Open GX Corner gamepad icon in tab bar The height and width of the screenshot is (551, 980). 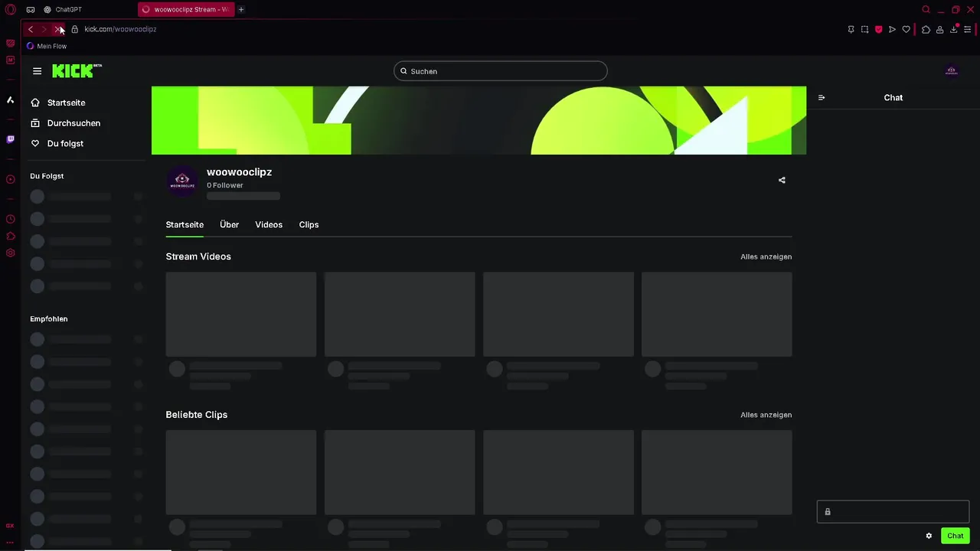point(30,10)
